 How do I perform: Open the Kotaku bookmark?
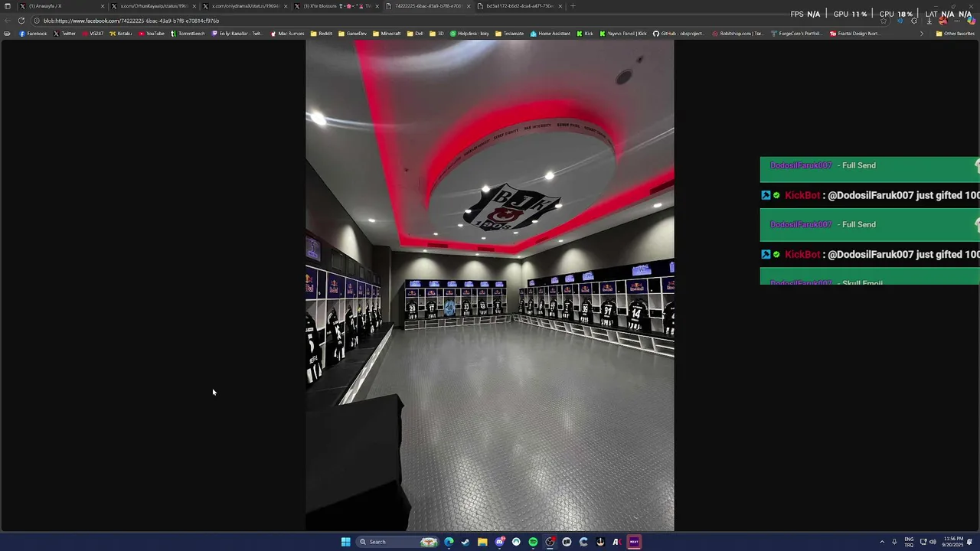121,34
